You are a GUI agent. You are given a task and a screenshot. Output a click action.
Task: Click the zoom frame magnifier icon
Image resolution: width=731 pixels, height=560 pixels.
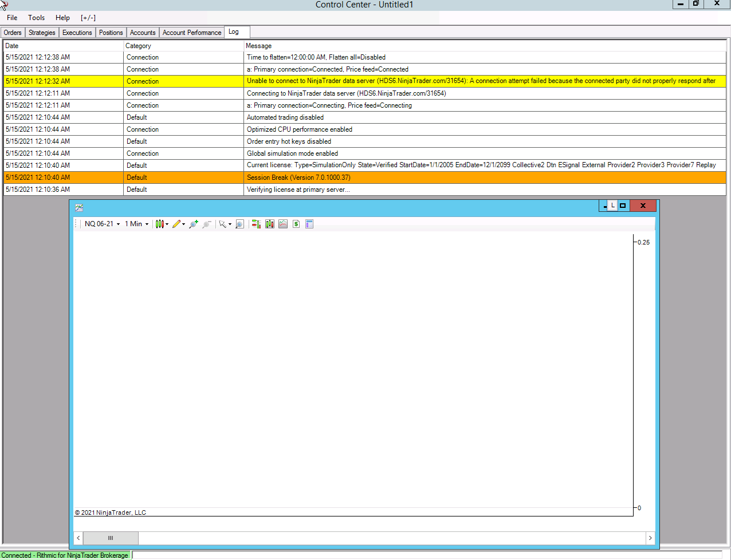point(240,224)
